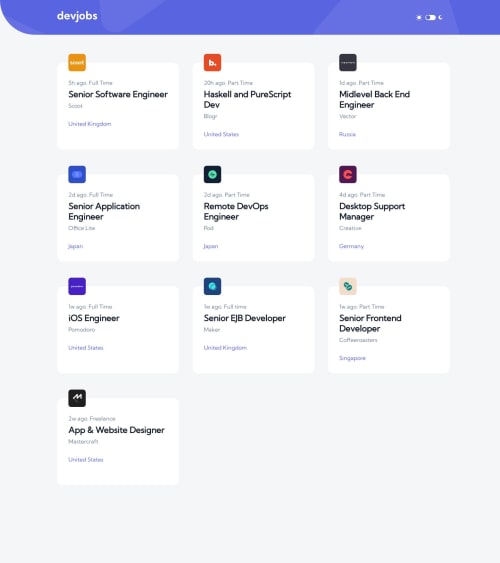Viewport: 500px width, 563px height.
Task: Click the violet Pomodoro company logo
Action: point(77,286)
